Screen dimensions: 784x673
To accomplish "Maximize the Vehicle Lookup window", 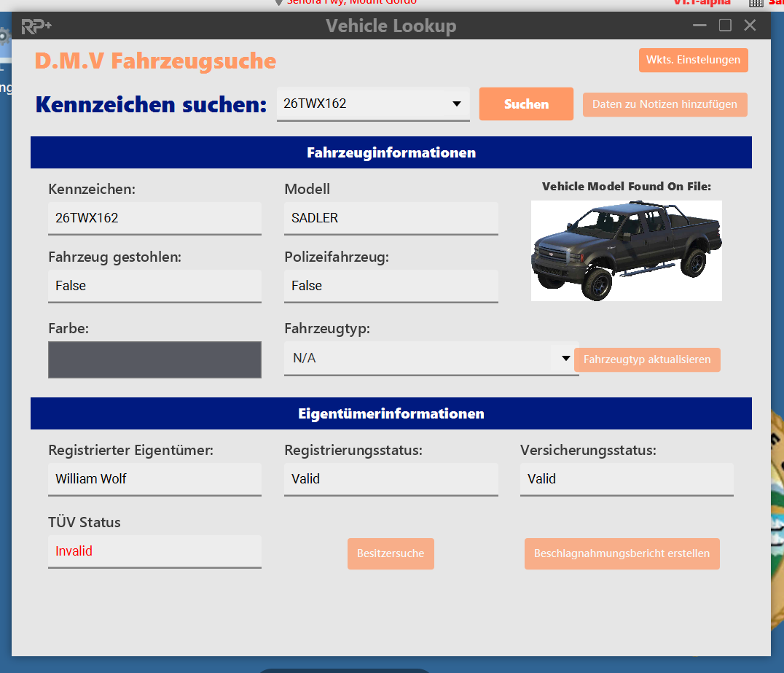I will 725,26.
